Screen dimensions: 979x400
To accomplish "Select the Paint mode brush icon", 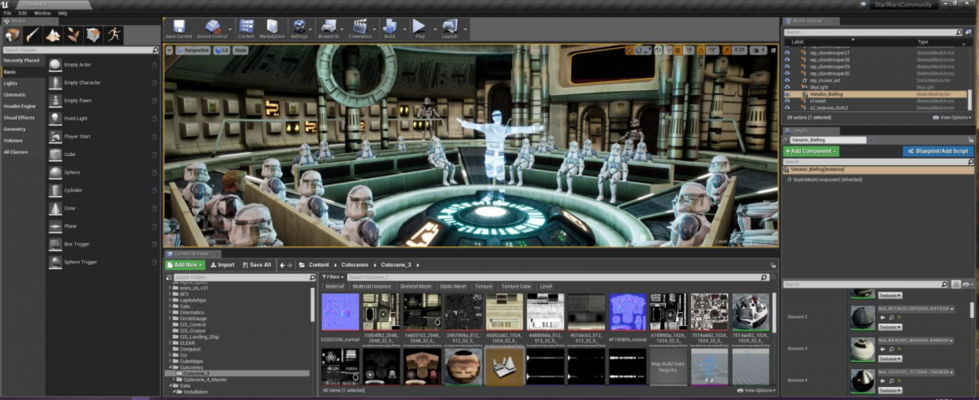I will pyautogui.click(x=32, y=35).
